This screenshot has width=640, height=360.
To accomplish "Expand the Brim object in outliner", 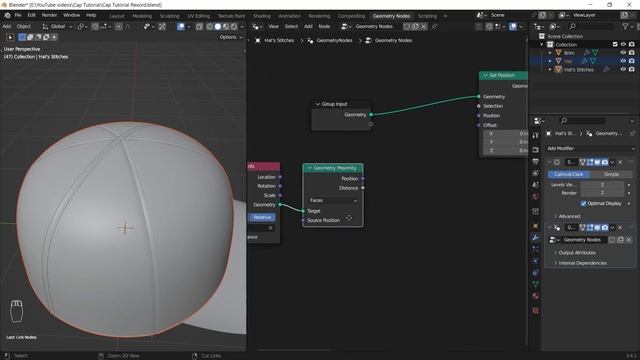I will tap(550, 53).
